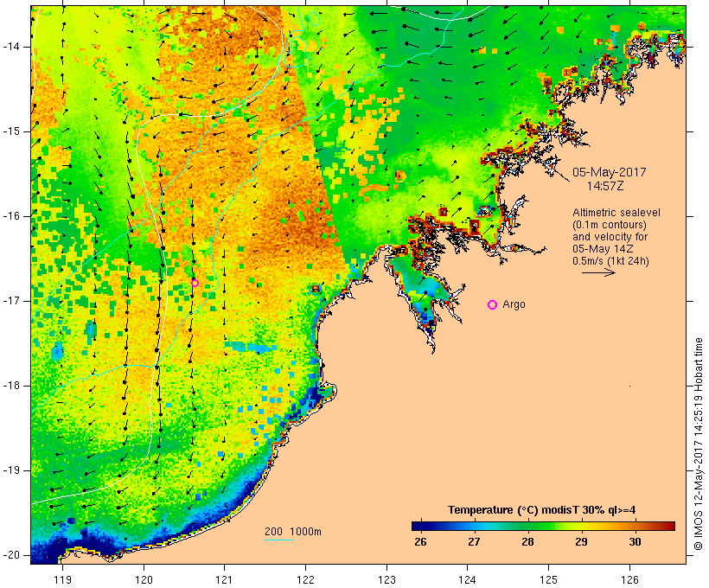Screen dimensions: 709x588
Task: Click the date text '05-May-2017'
Action: click(x=609, y=172)
